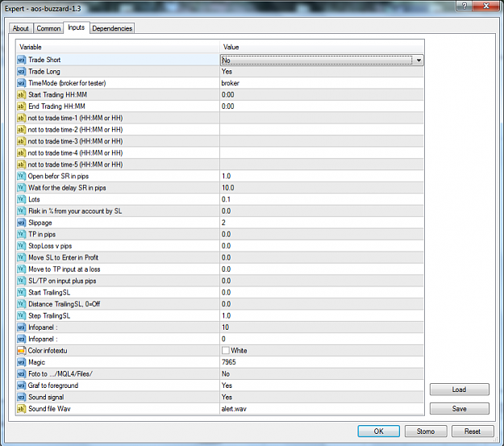Click the empty value for not to trade time-2
This screenshot has width=504, height=446.
[x=322, y=130]
